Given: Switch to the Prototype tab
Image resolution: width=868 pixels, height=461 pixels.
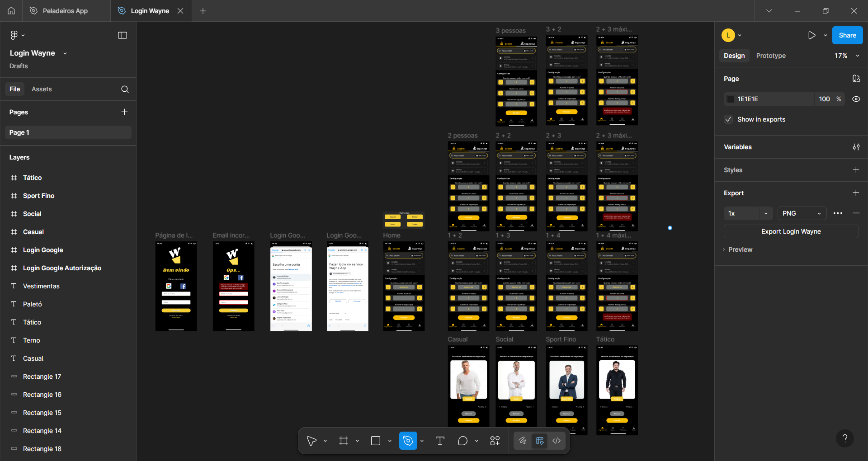Looking at the screenshot, I should point(771,56).
